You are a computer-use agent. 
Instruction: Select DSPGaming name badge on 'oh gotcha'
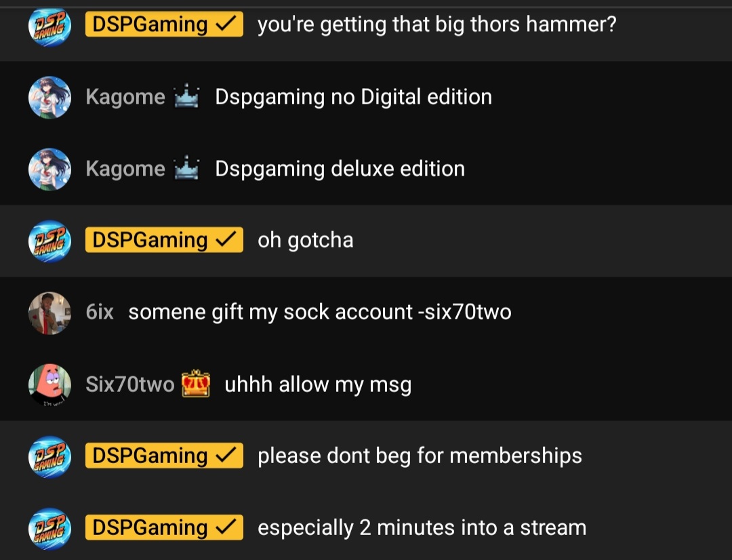[x=164, y=240]
